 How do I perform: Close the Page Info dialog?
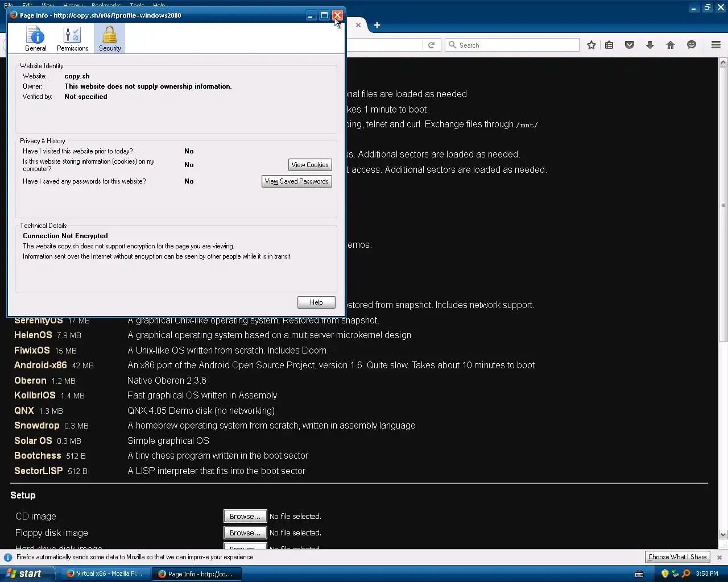[x=337, y=15]
